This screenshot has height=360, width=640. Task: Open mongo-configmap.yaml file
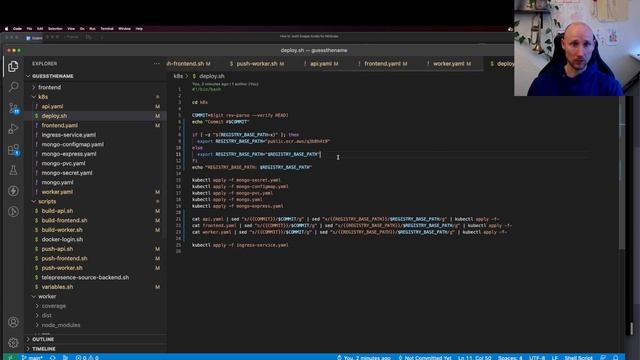[x=72, y=144]
